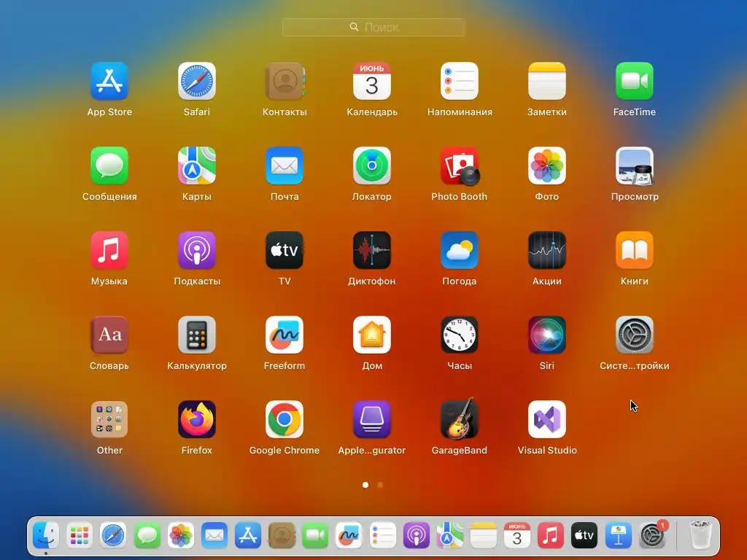Open App Store from the Launchpad grid
The width and height of the screenshot is (747, 560).
tap(109, 81)
